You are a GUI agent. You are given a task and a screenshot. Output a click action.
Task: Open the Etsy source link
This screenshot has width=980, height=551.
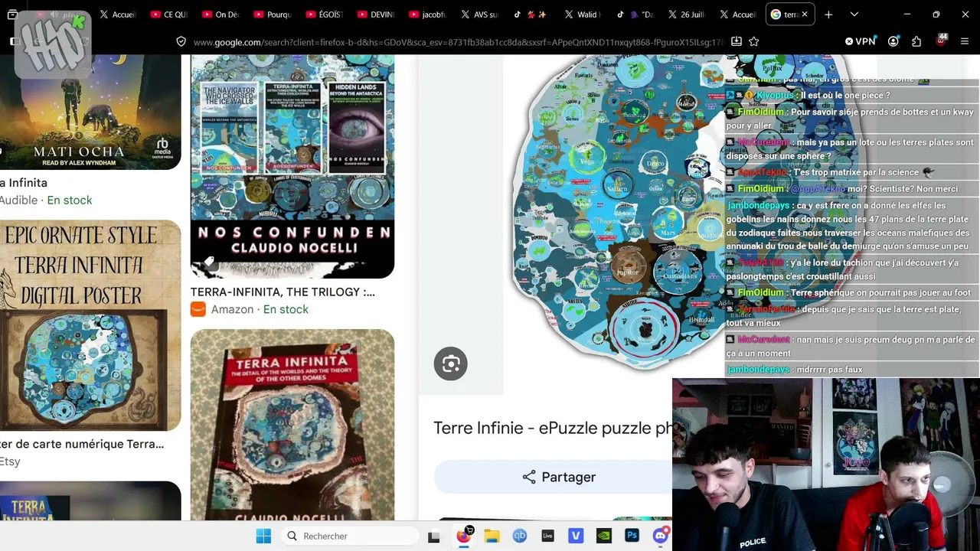(x=10, y=461)
